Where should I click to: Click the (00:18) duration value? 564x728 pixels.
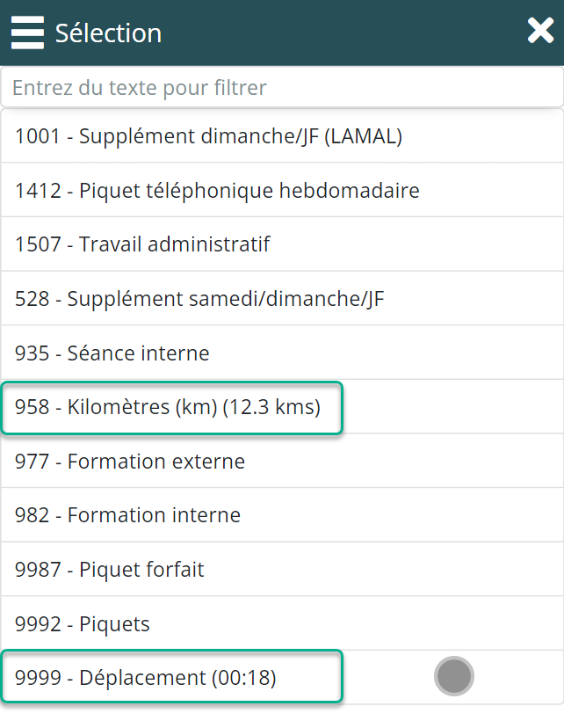point(242,678)
